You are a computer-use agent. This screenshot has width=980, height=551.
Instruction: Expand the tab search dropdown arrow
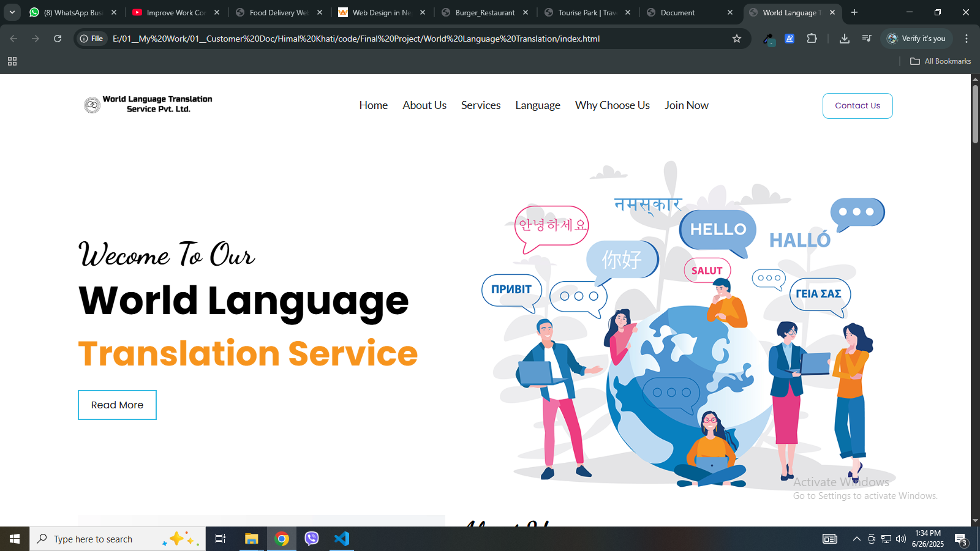point(12,12)
